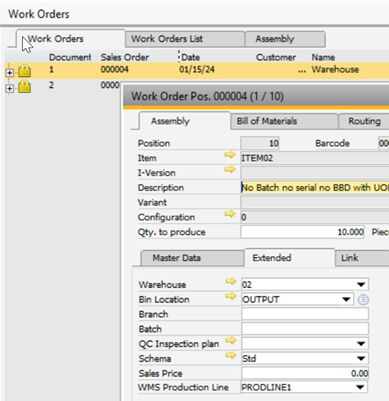Screen dimensions: 389x401
Task: Click the Qty. to produce field
Action: 302,232
